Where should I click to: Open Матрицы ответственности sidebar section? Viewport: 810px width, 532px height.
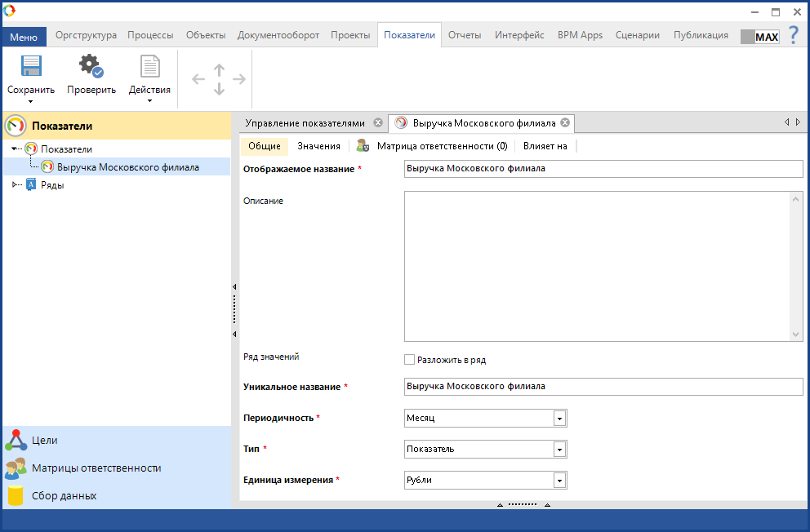[x=96, y=468]
